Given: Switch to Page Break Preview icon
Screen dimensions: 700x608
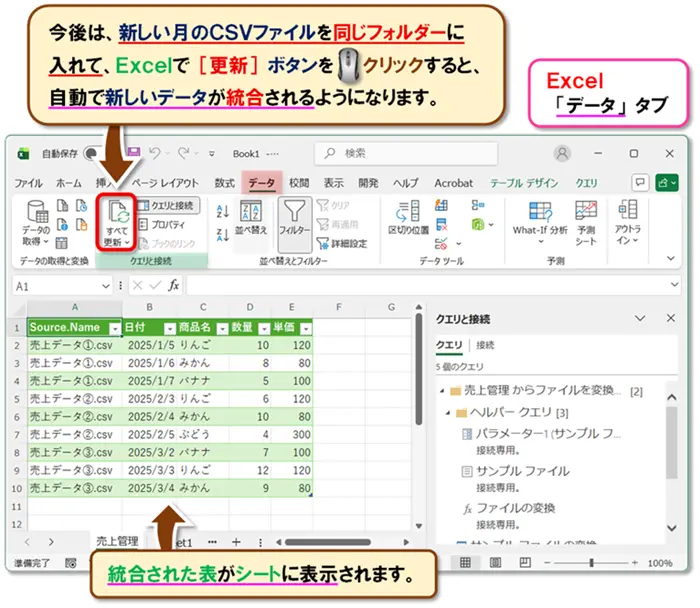Looking at the screenshot, I should [x=525, y=562].
